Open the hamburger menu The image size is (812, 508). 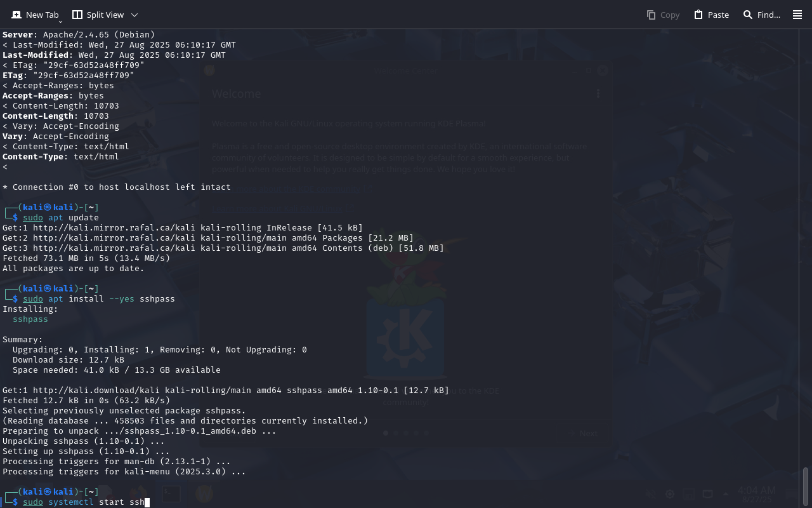point(797,15)
